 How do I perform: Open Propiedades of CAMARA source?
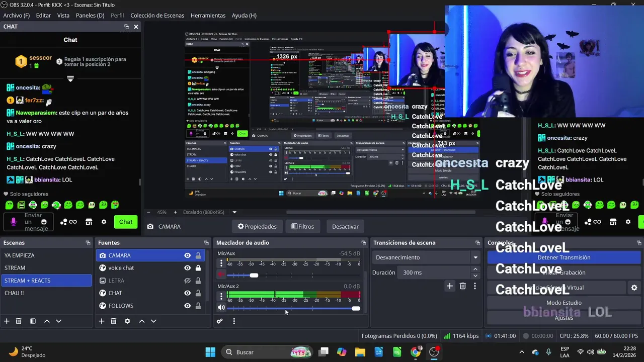click(x=257, y=227)
